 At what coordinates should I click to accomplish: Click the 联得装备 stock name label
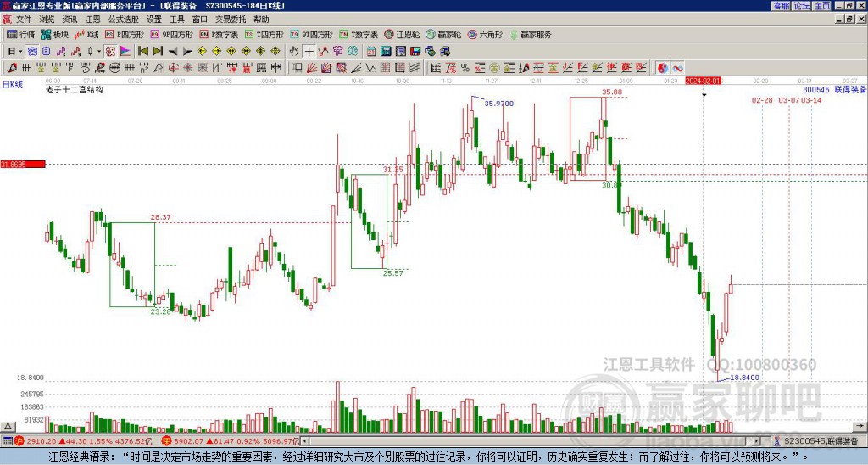coord(850,90)
